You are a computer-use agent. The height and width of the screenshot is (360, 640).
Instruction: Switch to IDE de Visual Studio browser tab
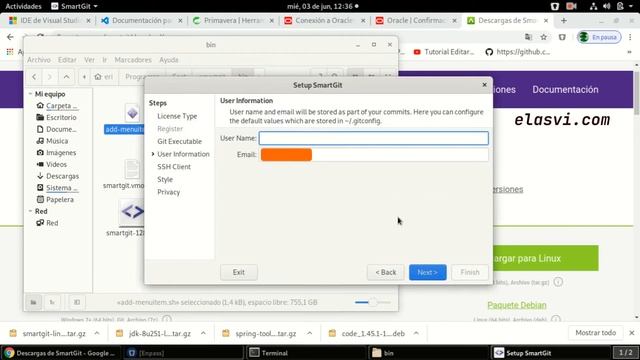(x=49, y=20)
